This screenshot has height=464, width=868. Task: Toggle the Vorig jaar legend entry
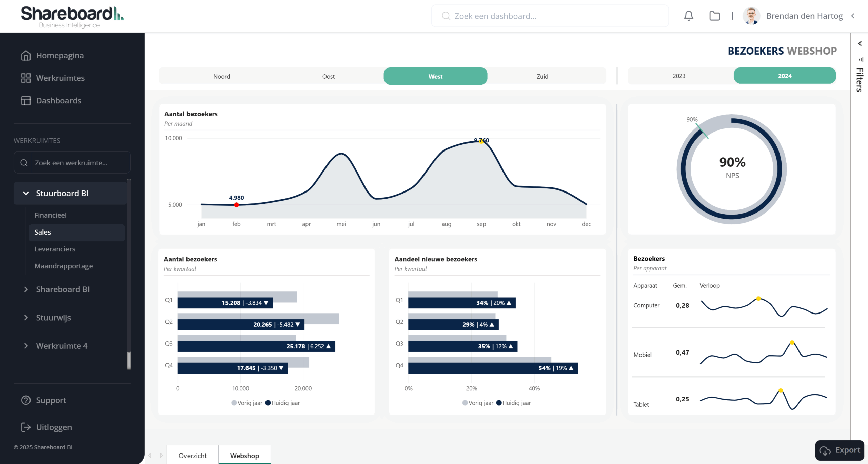[x=246, y=403]
